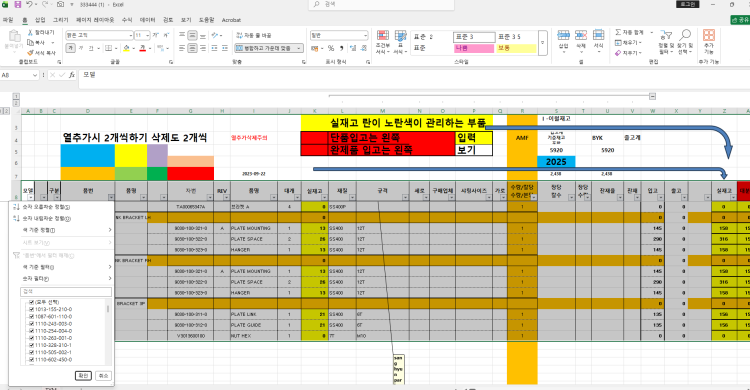
Task: Click the center horizontal align icon
Action: tap(192, 48)
